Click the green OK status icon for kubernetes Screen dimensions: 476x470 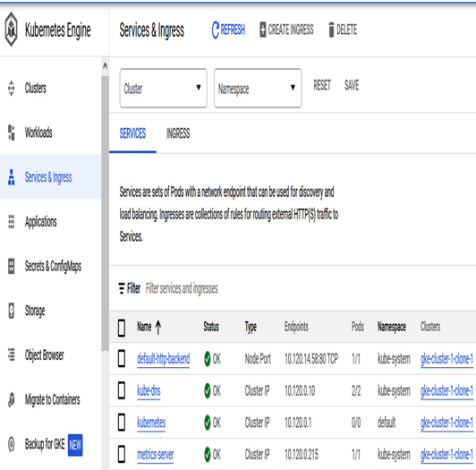[208, 423]
